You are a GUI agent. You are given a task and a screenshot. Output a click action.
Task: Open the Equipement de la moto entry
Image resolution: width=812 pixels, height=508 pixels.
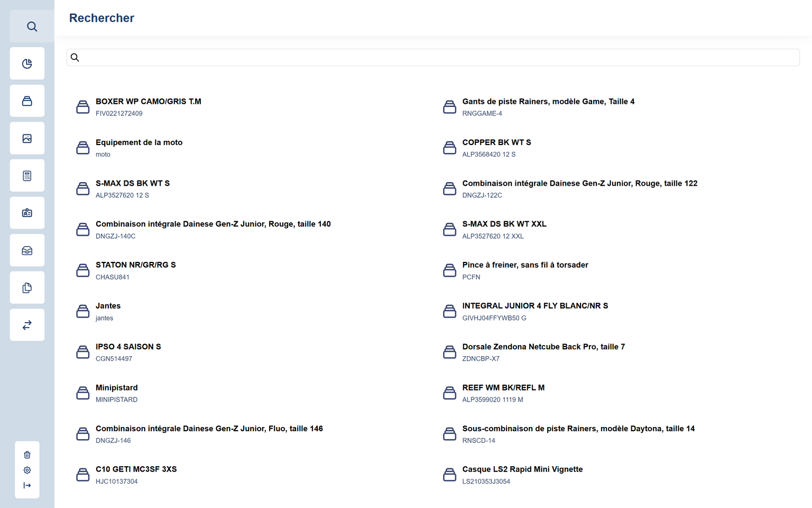[139, 142]
